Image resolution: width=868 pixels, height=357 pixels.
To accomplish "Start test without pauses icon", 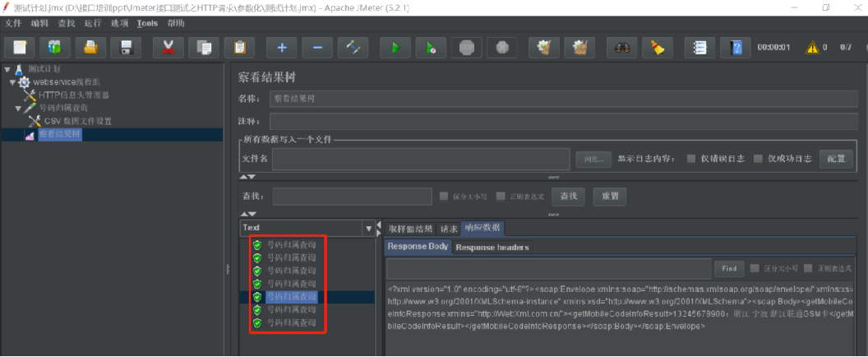I will pyautogui.click(x=432, y=48).
